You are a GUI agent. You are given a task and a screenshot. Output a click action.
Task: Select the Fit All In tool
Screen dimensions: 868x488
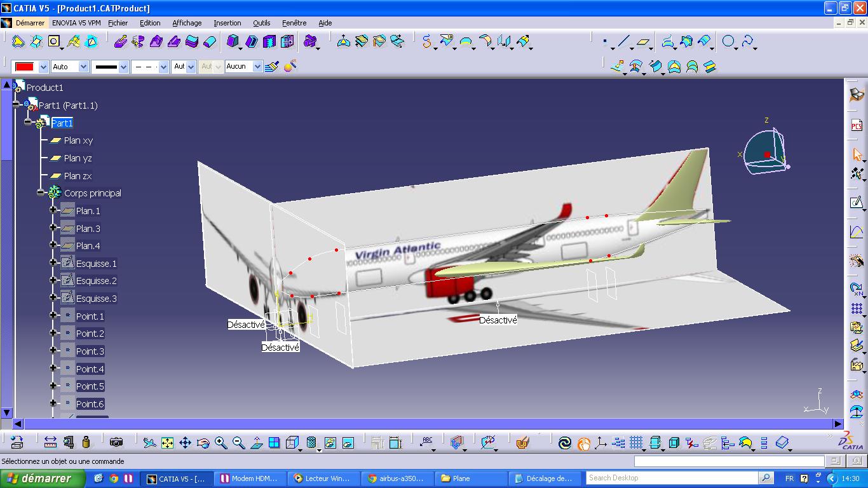coord(167,443)
